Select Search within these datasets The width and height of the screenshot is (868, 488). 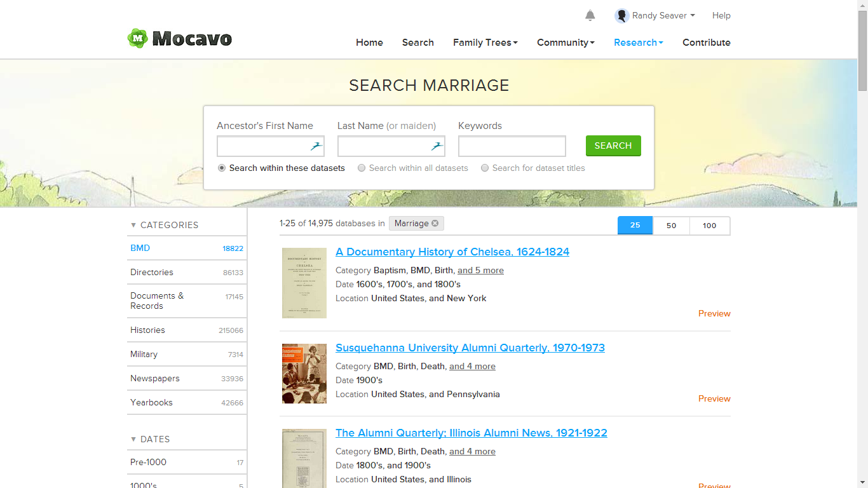222,168
